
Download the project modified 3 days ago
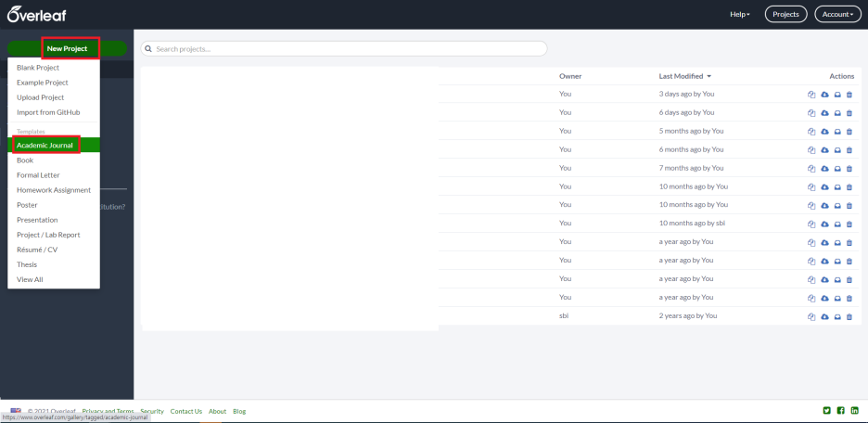(824, 95)
